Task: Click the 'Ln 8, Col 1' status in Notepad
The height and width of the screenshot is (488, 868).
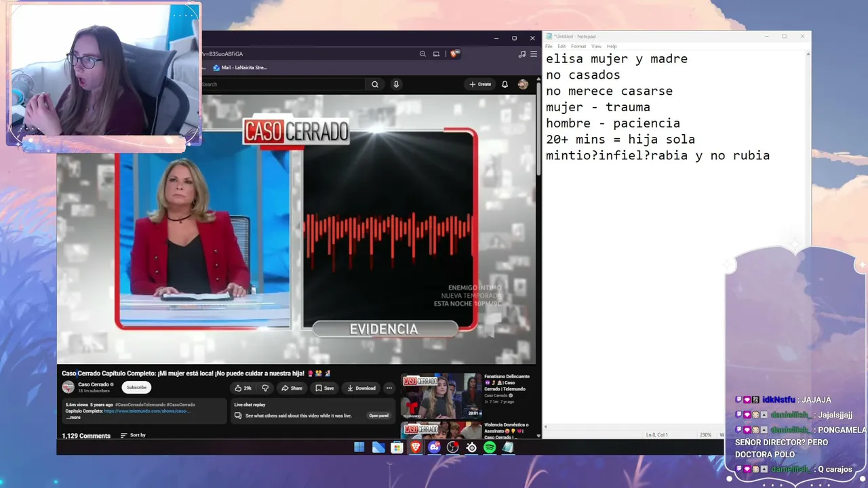Action: pos(656,434)
